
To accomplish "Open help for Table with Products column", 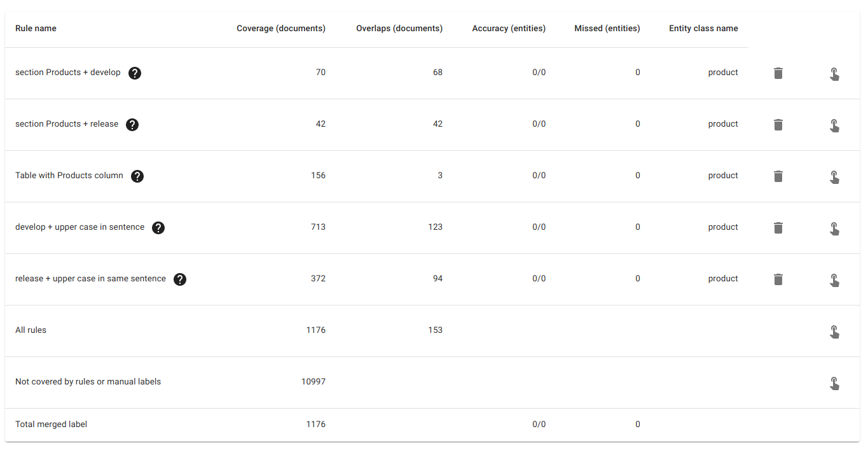I will click(137, 176).
